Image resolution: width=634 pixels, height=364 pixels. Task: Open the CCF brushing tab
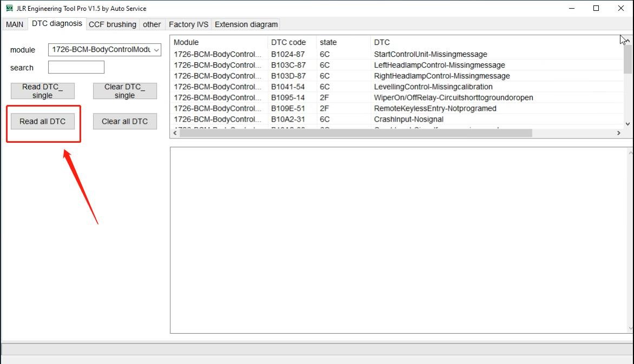pyautogui.click(x=113, y=24)
